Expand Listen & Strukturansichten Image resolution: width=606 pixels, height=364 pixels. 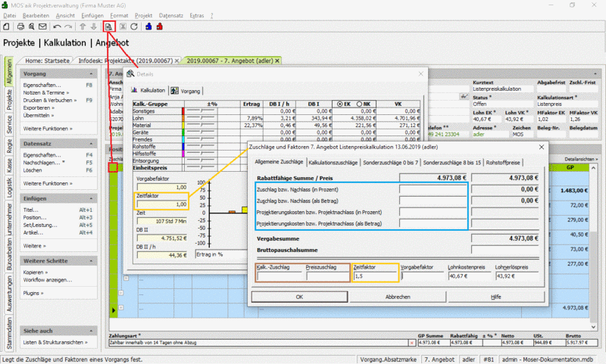tap(55, 342)
